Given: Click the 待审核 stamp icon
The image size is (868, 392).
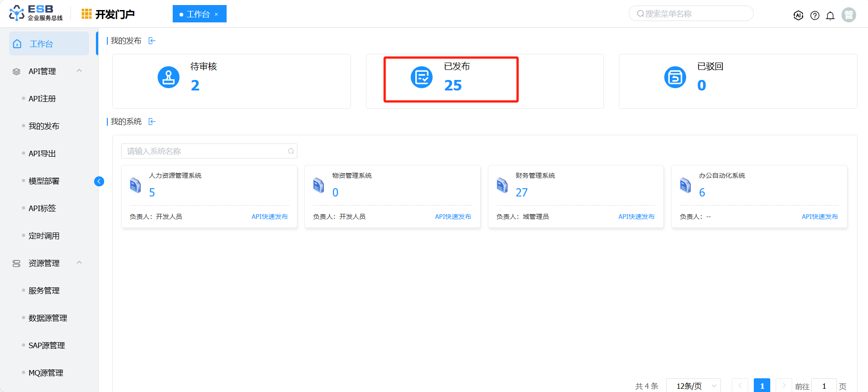Looking at the screenshot, I should (x=169, y=78).
